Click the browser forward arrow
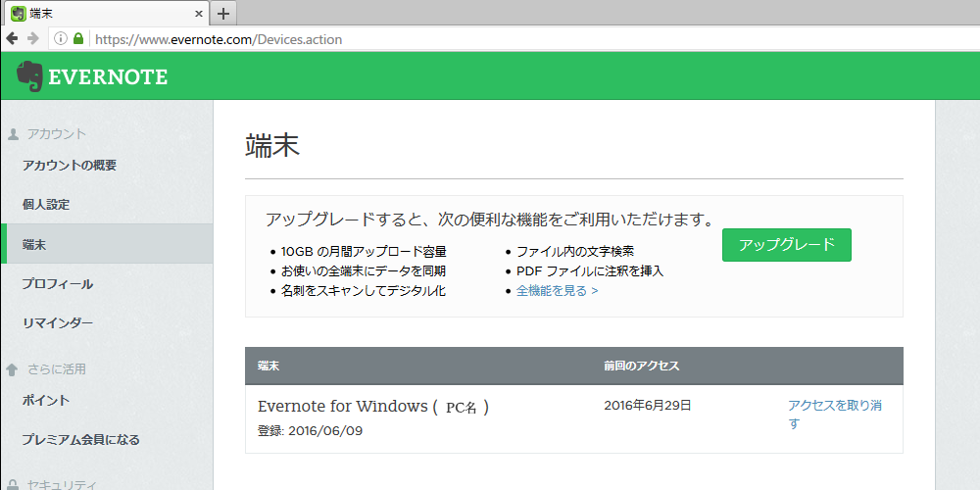 (x=32, y=39)
